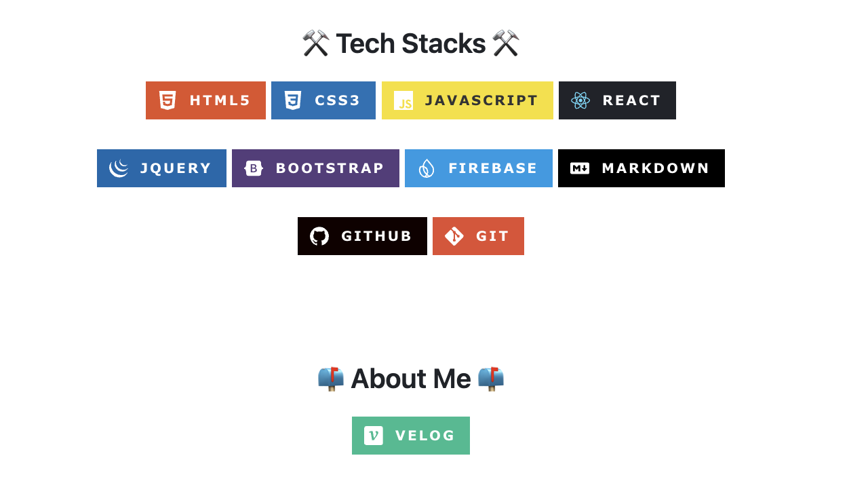The height and width of the screenshot is (498, 868).
Task: Click the GitHub octocat logo icon
Action: [319, 236]
